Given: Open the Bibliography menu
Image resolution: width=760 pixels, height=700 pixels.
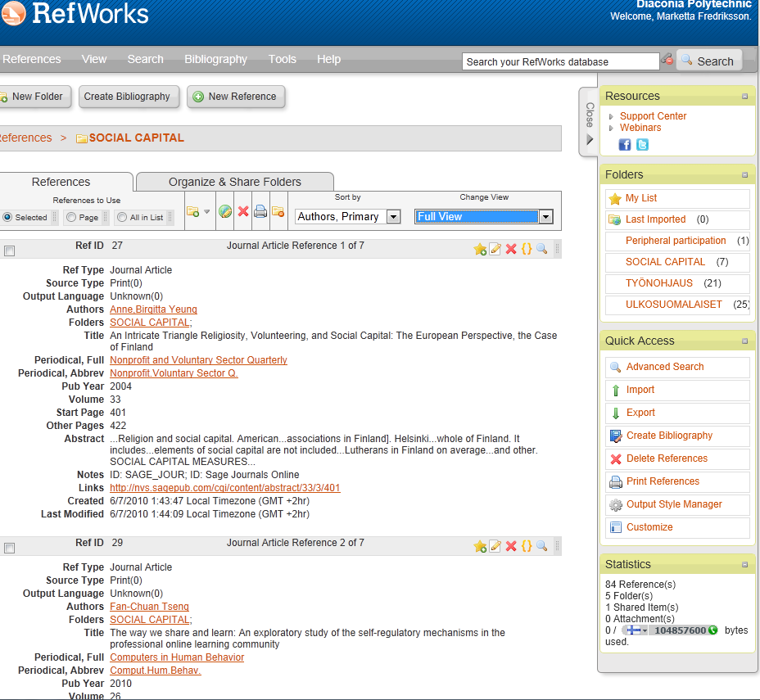Looking at the screenshot, I should (x=215, y=59).
